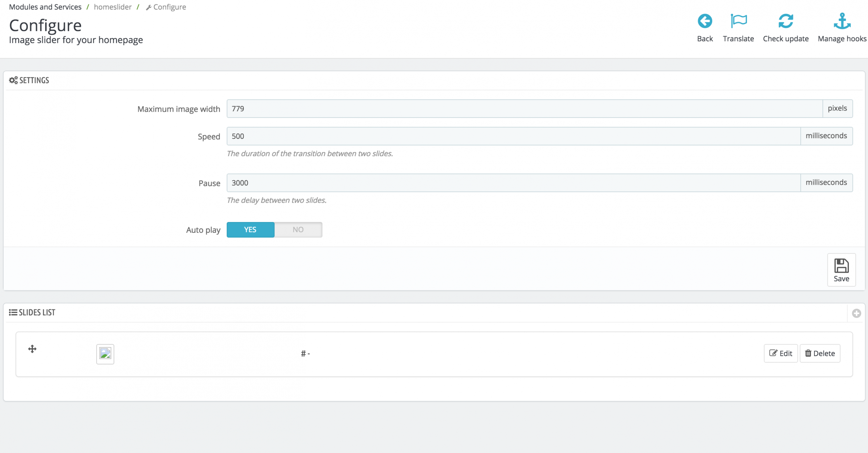
Task: Focus the Speed input field
Action: click(514, 136)
